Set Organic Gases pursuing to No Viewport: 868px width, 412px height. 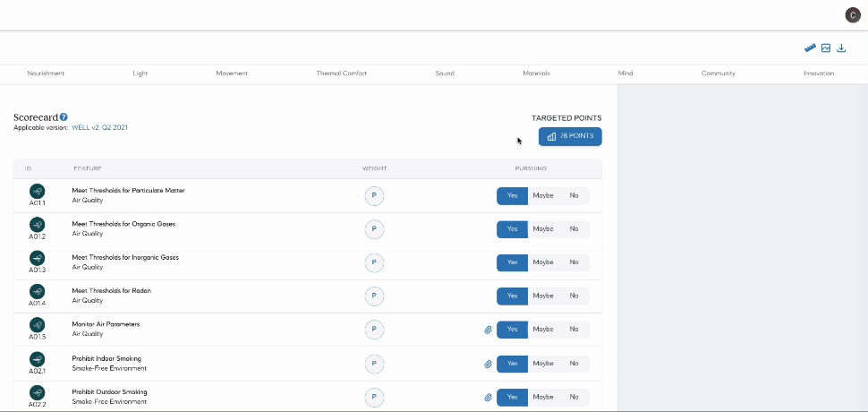click(574, 228)
